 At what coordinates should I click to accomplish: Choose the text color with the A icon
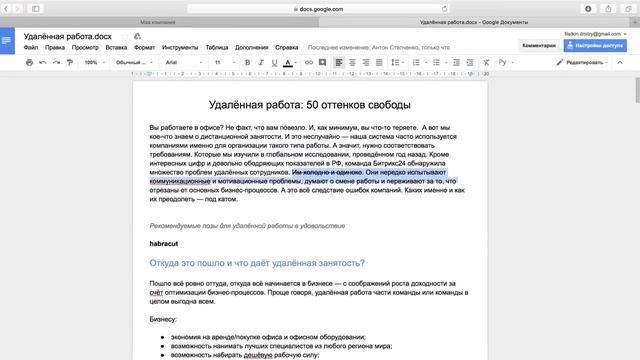click(x=288, y=62)
